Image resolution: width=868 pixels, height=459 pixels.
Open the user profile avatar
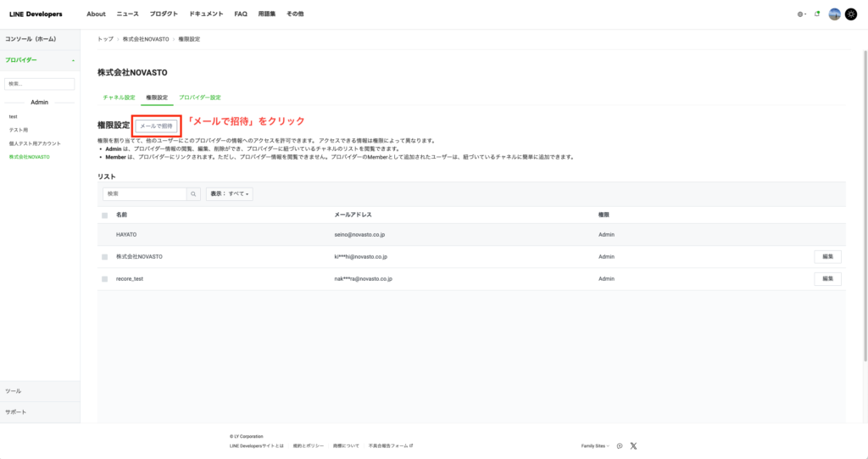pos(834,14)
